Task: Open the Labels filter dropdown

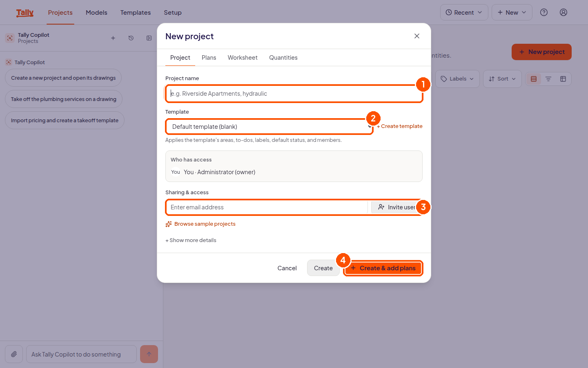Action: point(457,79)
